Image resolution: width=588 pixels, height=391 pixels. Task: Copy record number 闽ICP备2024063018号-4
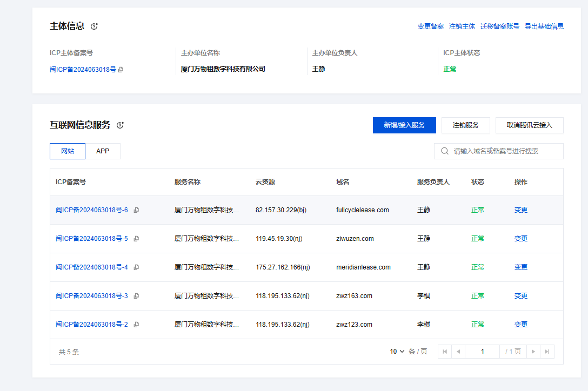[137, 267]
